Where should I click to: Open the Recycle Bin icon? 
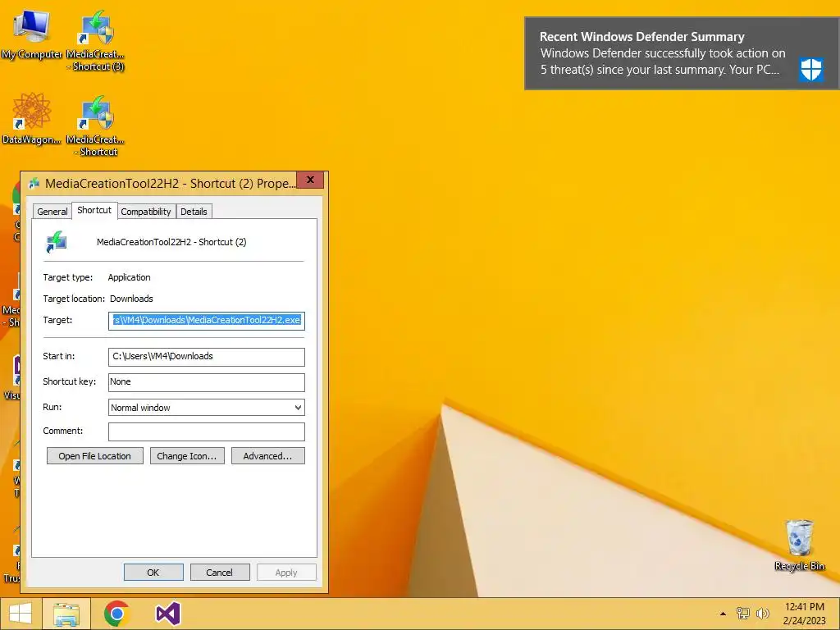(x=799, y=545)
